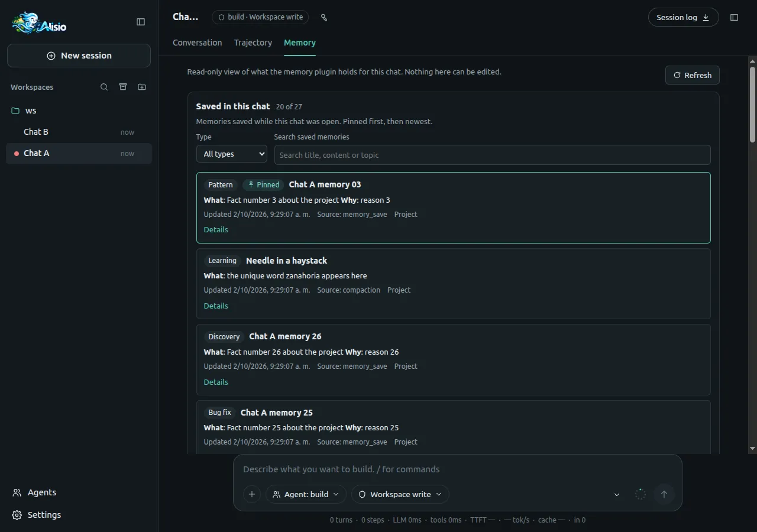Click the 20 of 27 counter
The height and width of the screenshot is (532, 757).
point(289,106)
